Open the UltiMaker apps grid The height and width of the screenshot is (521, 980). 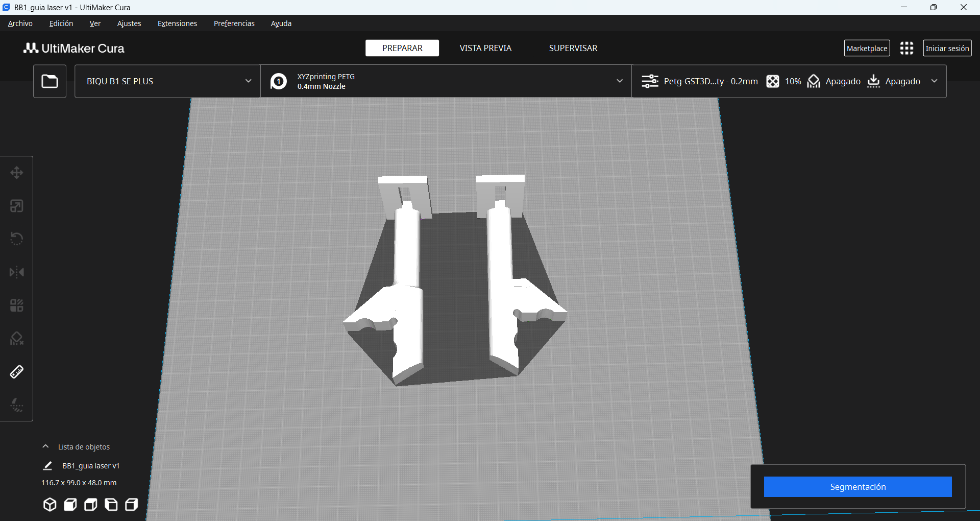click(x=906, y=48)
